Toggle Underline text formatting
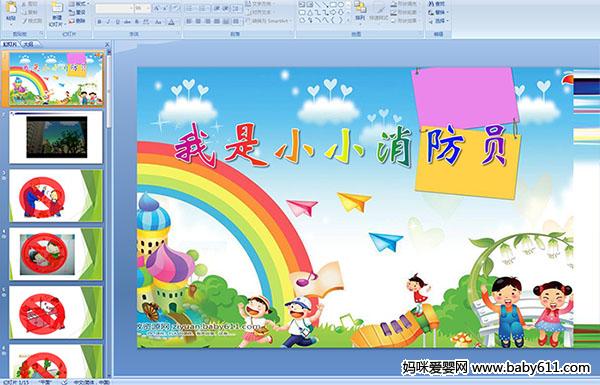 pyautogui.click(x=117, y=22)
